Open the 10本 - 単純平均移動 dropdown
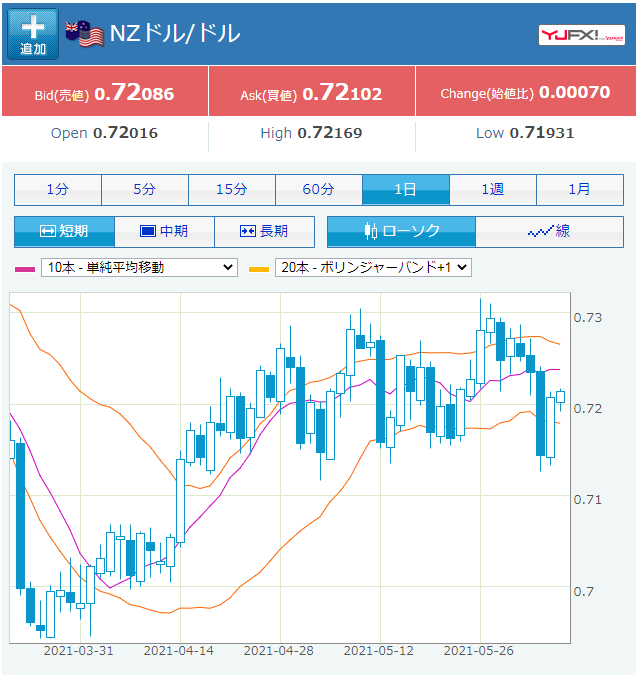Image resolution: width=636 pixels, height=679 pixels. pos(139,268)
